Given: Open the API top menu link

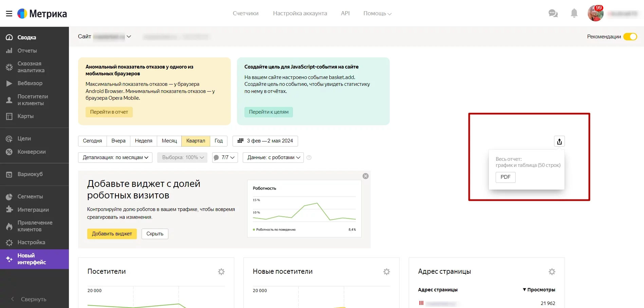Looking at the screenshot, I should (345, 13).
